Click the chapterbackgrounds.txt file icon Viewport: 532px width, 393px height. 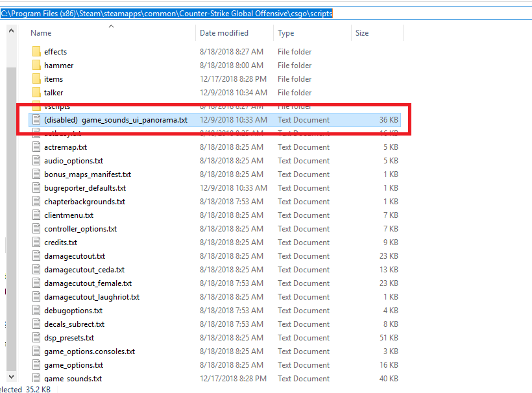36,202
